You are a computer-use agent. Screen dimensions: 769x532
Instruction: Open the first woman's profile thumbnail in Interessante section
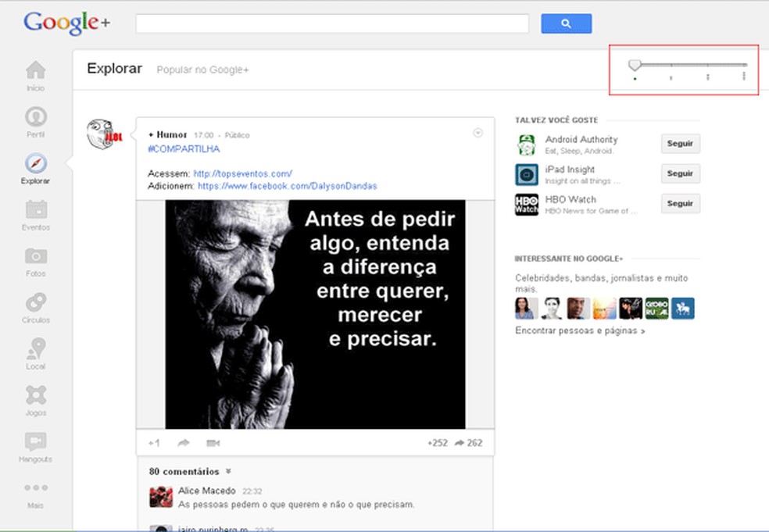[526, 309]
